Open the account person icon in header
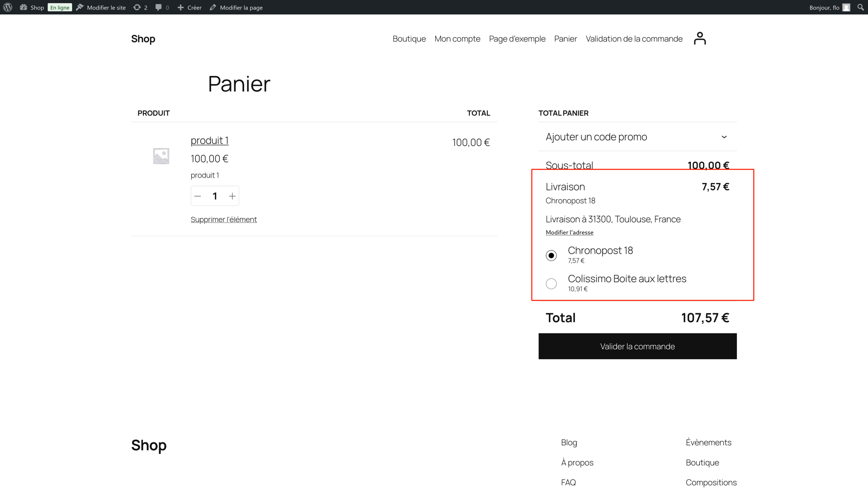Image resolution: width=868 pixels, height=488 pixels. point(699,38)
